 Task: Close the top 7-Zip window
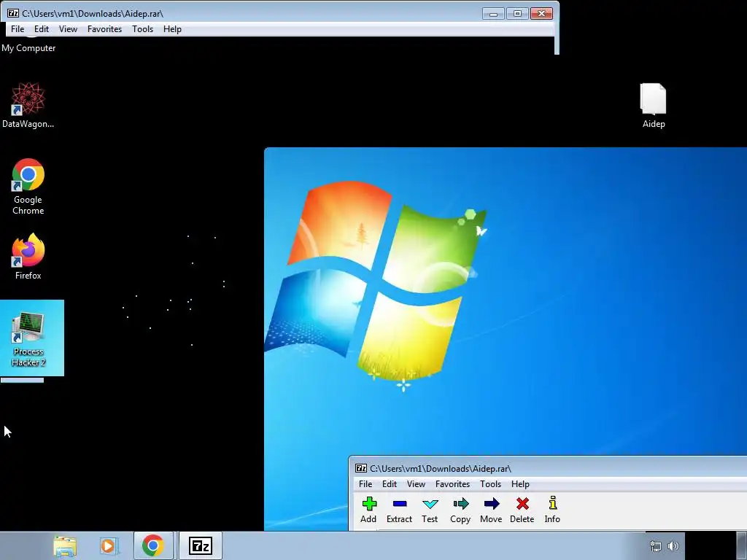point(542,14)
